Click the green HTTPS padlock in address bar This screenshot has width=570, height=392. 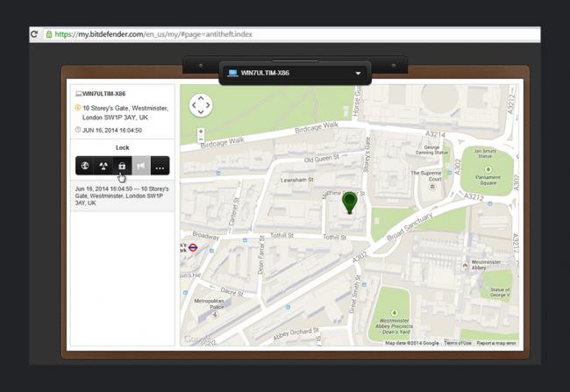[x=48, y=34]
